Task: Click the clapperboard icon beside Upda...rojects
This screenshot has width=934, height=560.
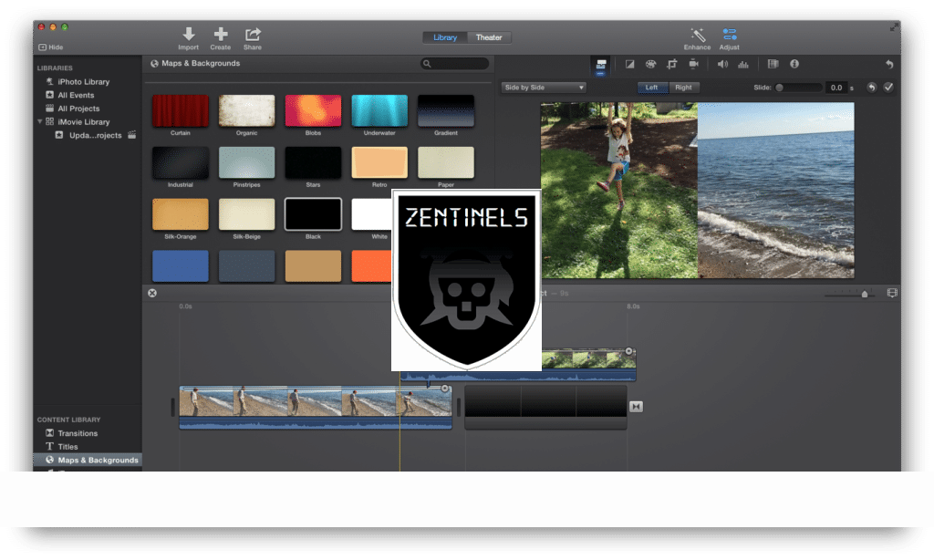Action: point(131,135)
